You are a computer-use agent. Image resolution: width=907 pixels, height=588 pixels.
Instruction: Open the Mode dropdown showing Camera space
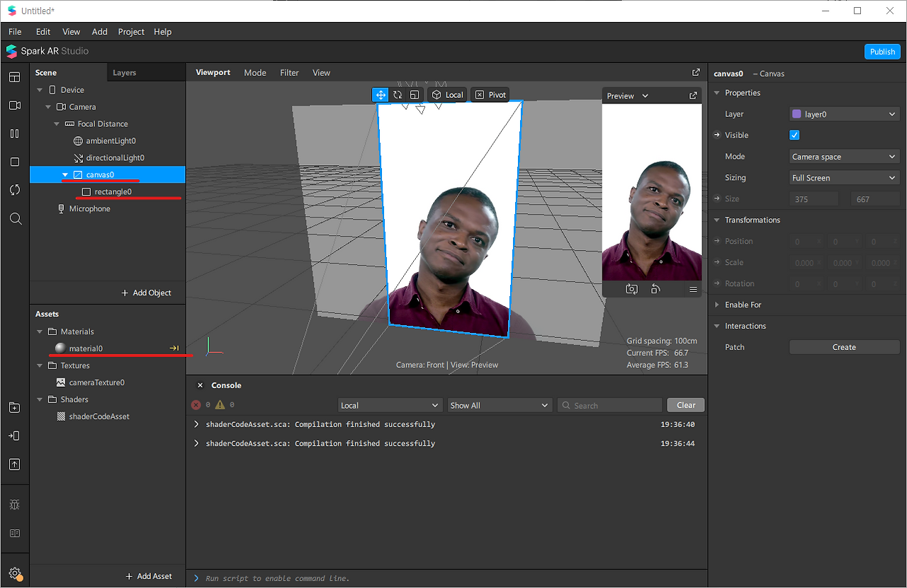click(844, 157)
